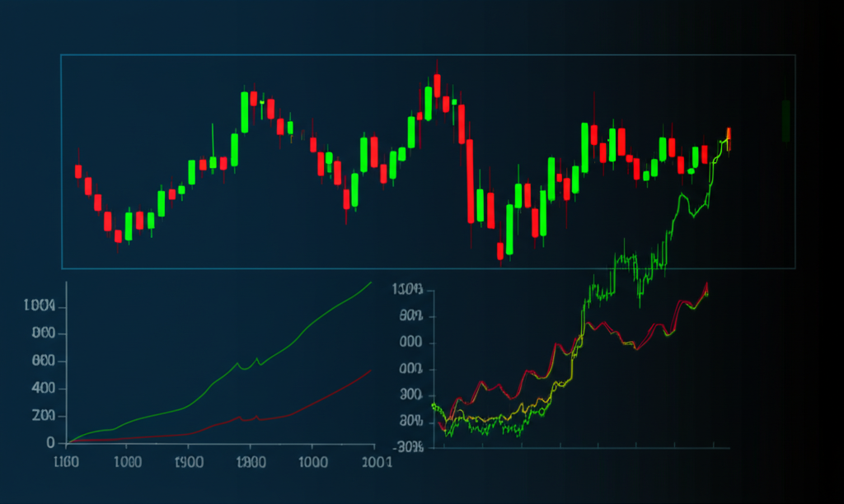
Task: Click the top end of the green growth line
Action: (371, 282)
